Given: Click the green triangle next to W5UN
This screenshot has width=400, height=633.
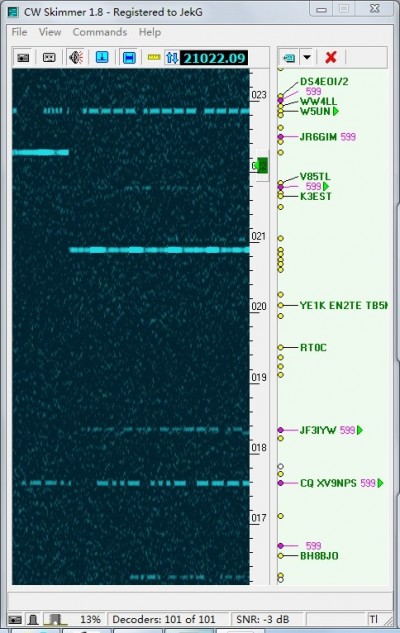Looking at the screenshot, I should [336, 111].
